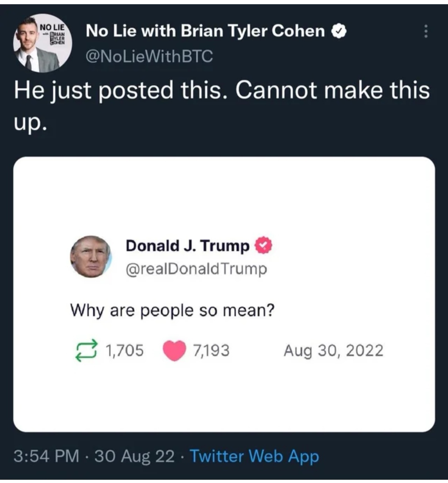Click the 30 Aug 22 date below tweet
The height and width of the screenshot is (483, 448).
pos(134,456)
